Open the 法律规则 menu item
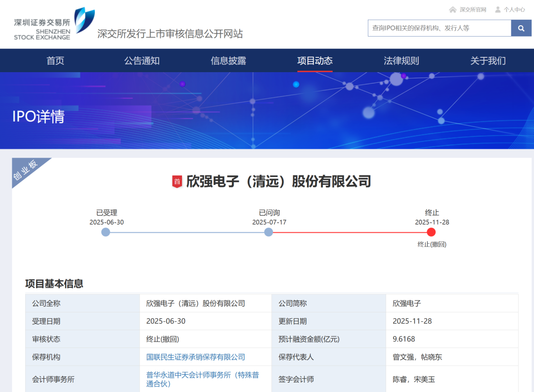Image resolution: width=534 pixels, height=392 pixels. click(x=401, y=60)
